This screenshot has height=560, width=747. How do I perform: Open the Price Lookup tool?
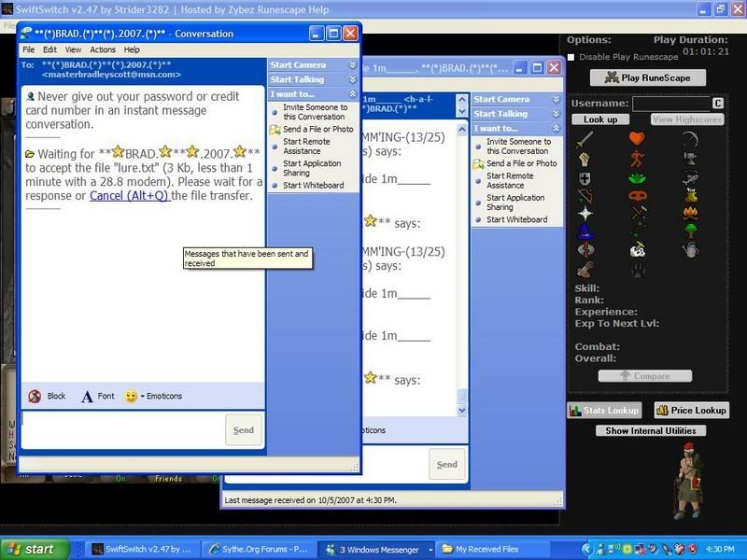coord(691,411)
